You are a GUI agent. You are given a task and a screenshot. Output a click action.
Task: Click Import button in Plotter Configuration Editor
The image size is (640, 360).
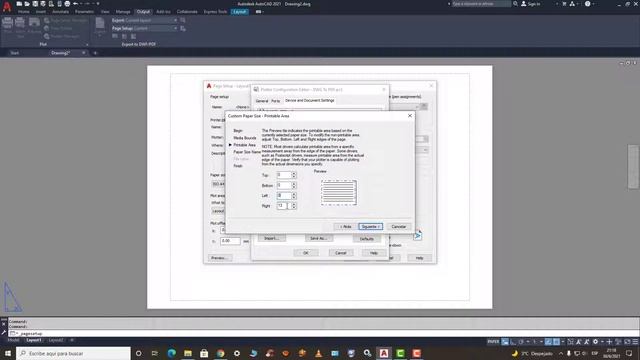tap(272, 238)
